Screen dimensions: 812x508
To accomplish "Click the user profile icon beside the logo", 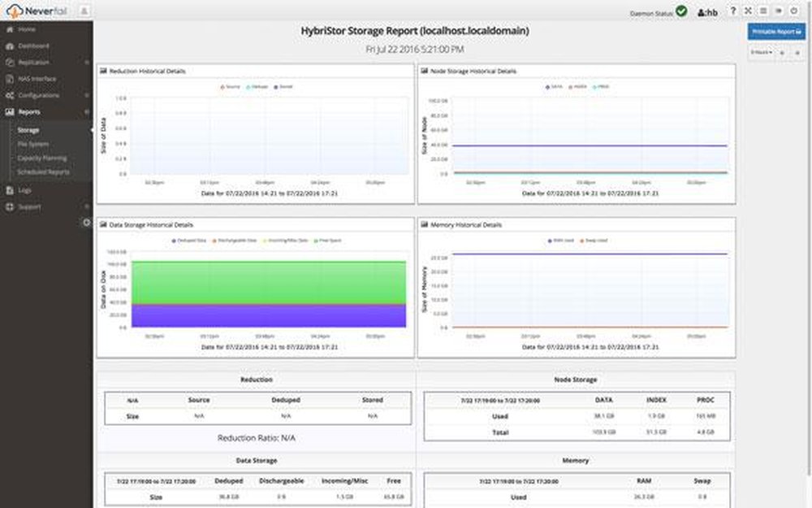I will [84, 11].
